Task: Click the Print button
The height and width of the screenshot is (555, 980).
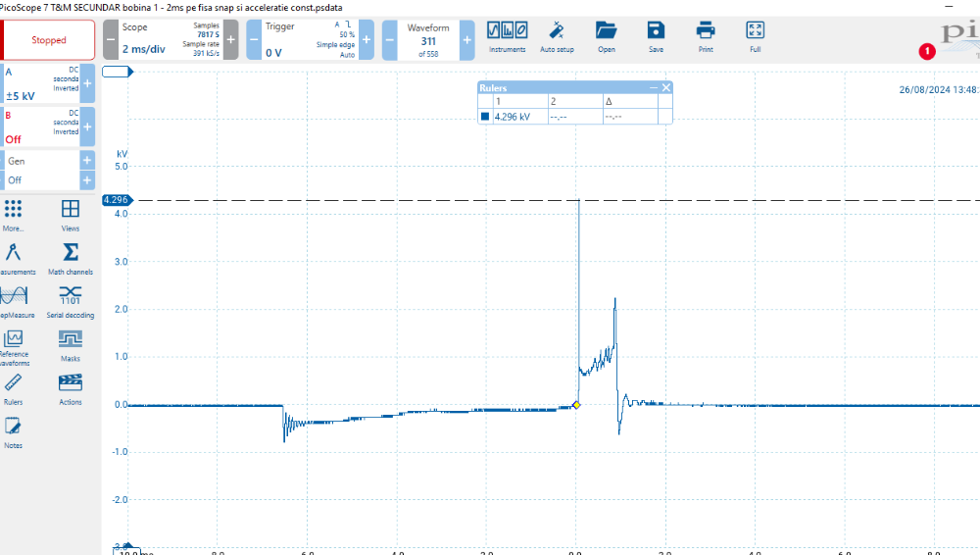Action: tap(706, 36)
